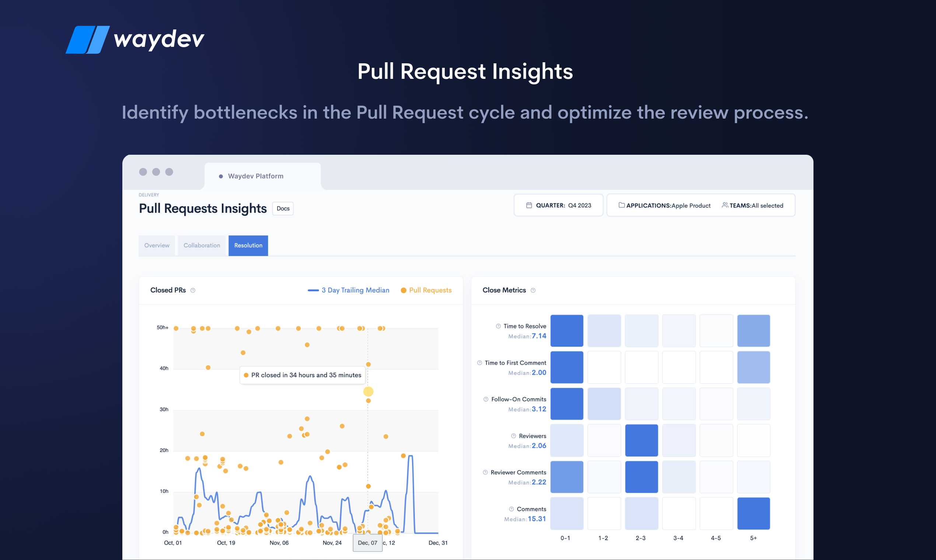Toggle the Pull Requests legend series
936x560 pixels.
pos(426,290)
